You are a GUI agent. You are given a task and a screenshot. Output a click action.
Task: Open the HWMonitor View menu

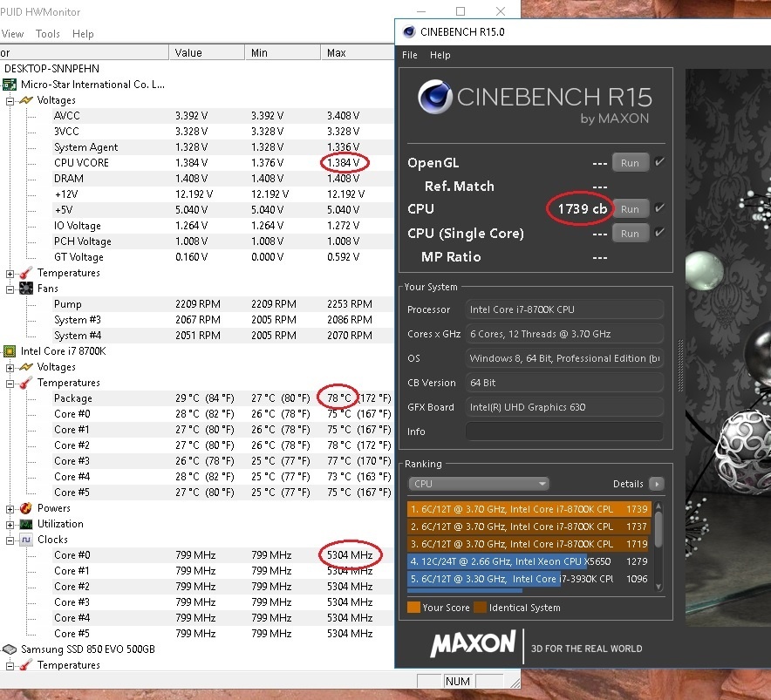(x=12, y=34)
